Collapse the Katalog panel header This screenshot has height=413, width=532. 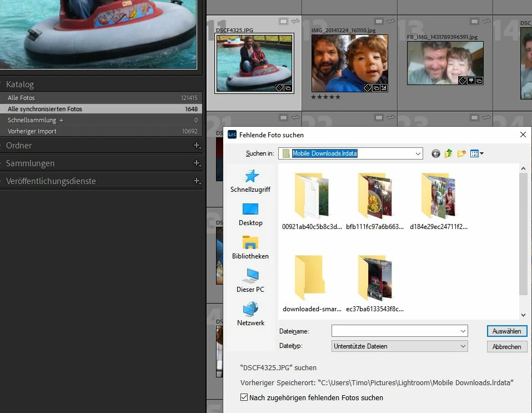coord(20,84)
